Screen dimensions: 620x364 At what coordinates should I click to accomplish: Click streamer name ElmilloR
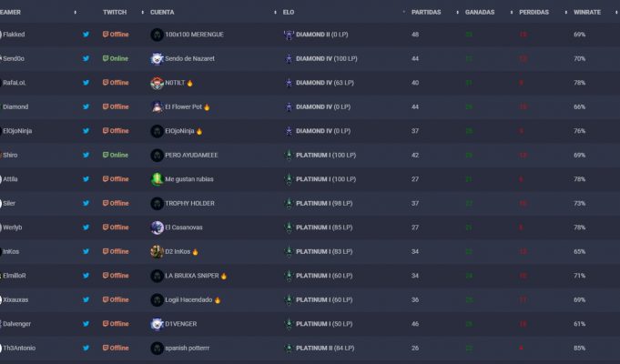coord(15,275)
